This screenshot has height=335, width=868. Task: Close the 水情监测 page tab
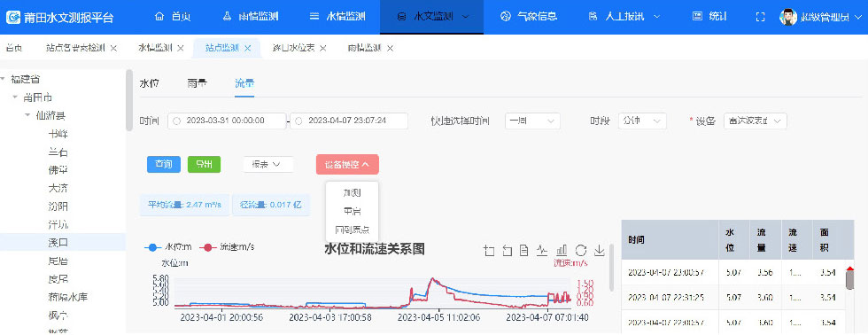pyautogui.click(x=181, y=48)
